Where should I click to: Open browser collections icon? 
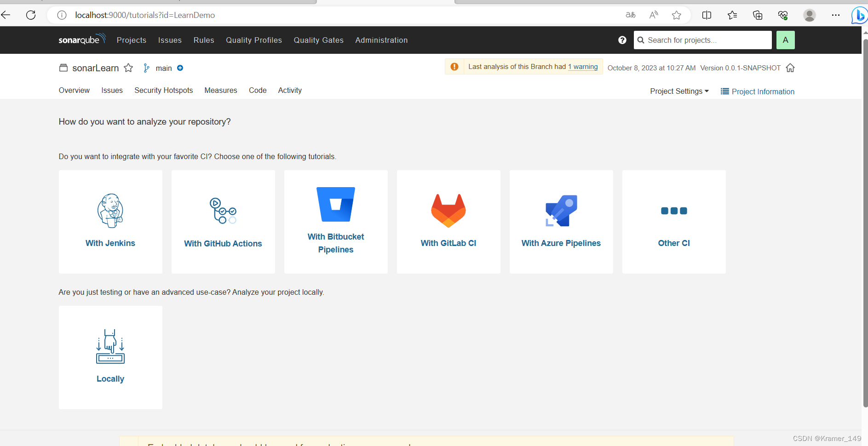click(x=758, y=15)
